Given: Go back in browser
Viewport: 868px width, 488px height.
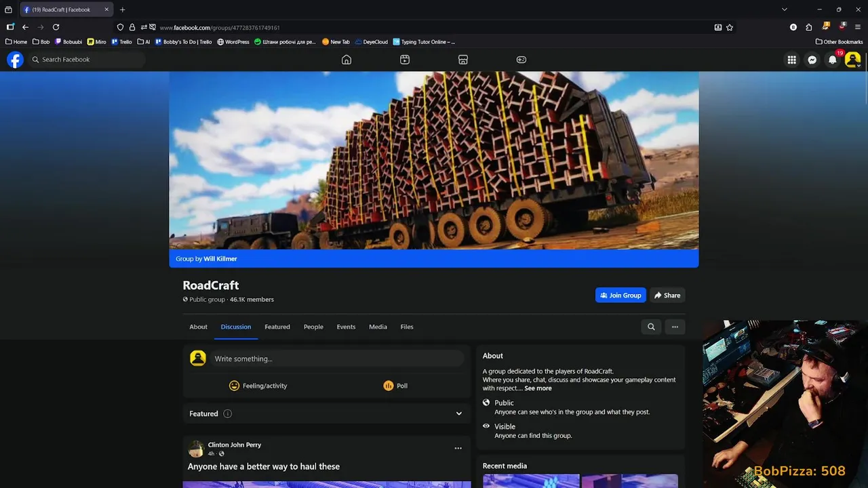Looking at the screenshot, I should tap(25, 27).
